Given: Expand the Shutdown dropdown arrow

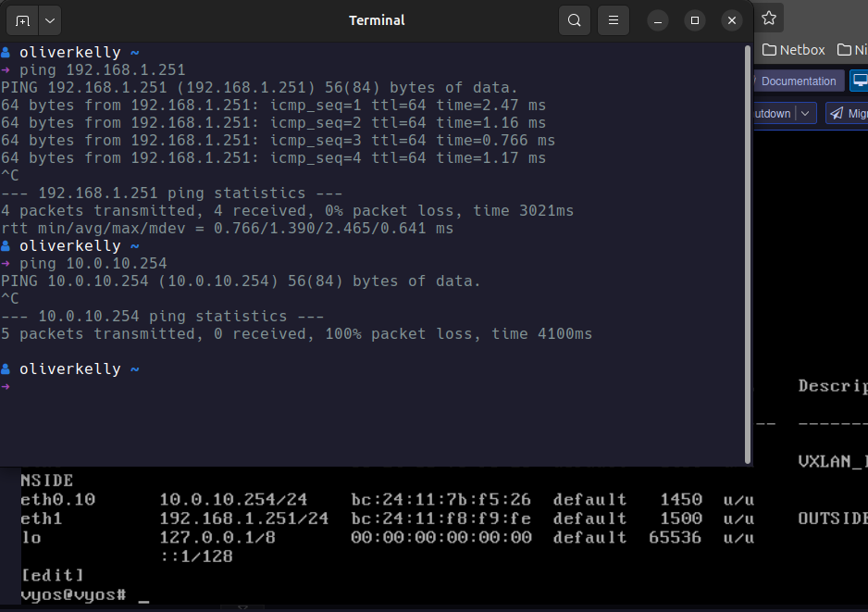Looking at the screenshot, I should tap(806, 114).
